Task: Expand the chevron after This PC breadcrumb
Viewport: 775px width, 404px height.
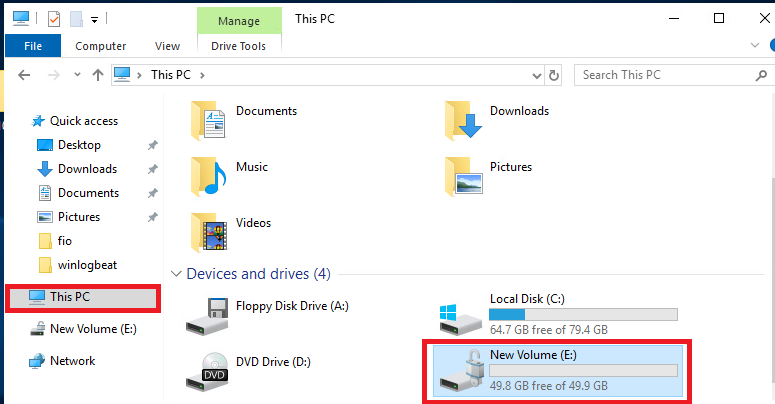Action: (202, 75)
